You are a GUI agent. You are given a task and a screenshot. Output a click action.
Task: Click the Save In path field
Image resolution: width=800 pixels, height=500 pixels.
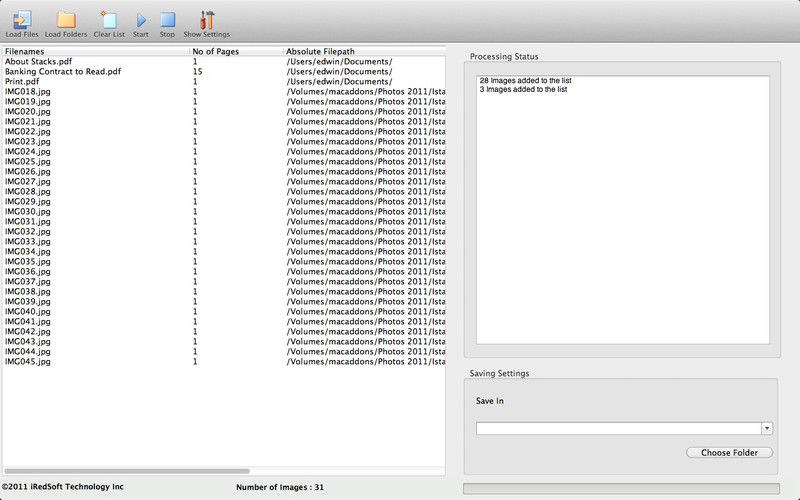click(619, 429)
